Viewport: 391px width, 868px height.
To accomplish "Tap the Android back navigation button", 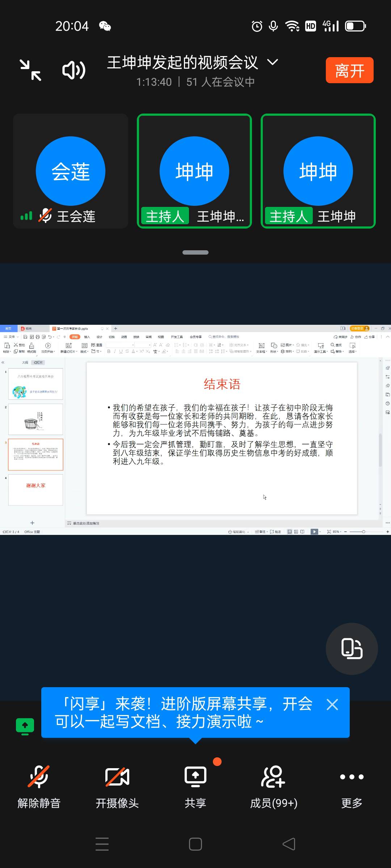I will tap(289, 844).
